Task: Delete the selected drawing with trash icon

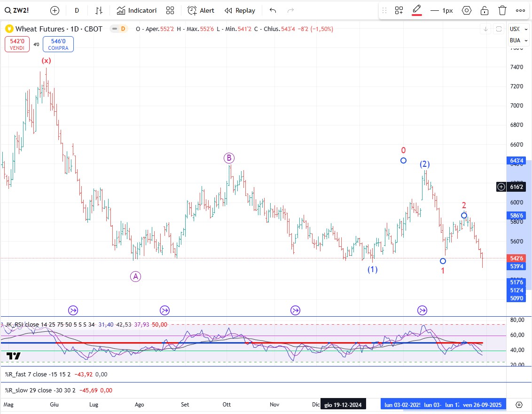Action: click(x=502, y=10)
